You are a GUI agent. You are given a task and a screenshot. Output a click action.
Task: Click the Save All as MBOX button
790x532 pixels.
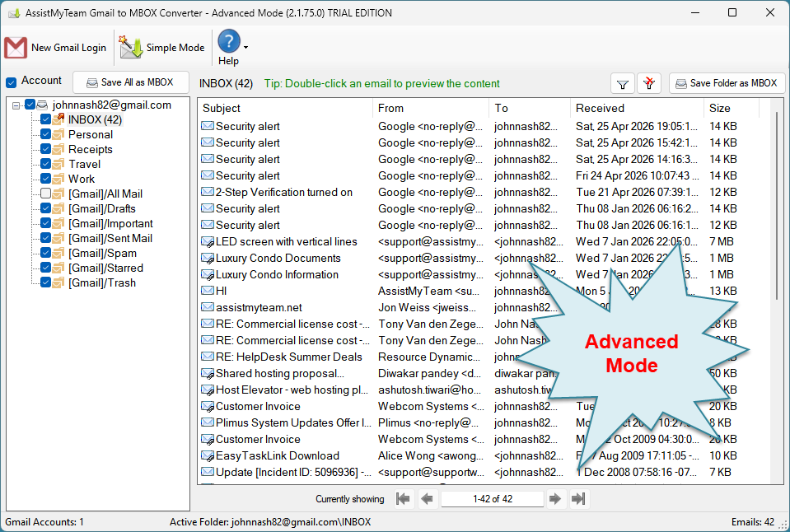tap(131, 82)
